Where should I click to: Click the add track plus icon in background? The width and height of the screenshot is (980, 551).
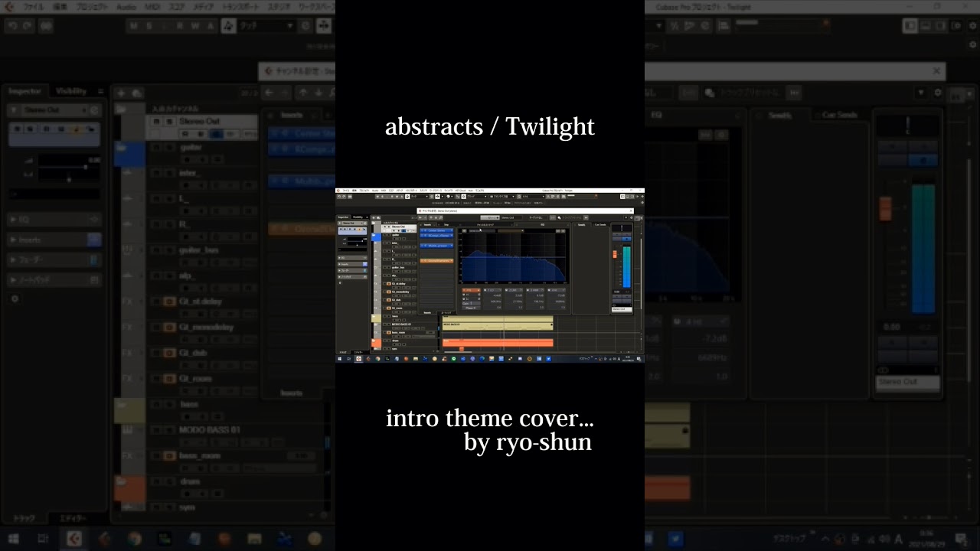click(x=121, y=93)
